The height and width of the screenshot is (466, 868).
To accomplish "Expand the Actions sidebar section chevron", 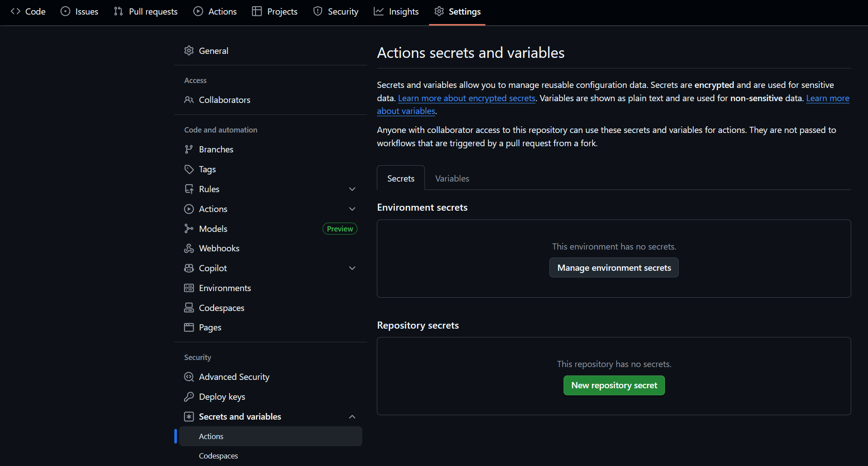I will tap(352, 209).
